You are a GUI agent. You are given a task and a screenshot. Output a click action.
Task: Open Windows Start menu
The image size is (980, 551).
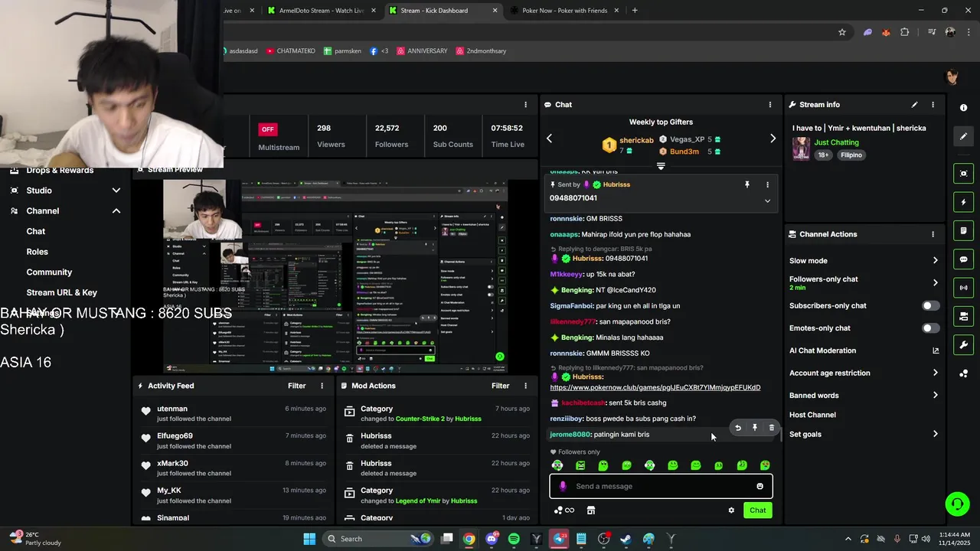coord(309,539)
